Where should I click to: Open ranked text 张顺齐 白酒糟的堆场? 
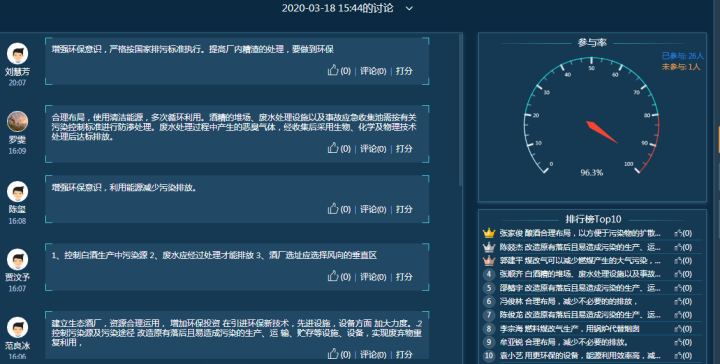click(580, 274)
